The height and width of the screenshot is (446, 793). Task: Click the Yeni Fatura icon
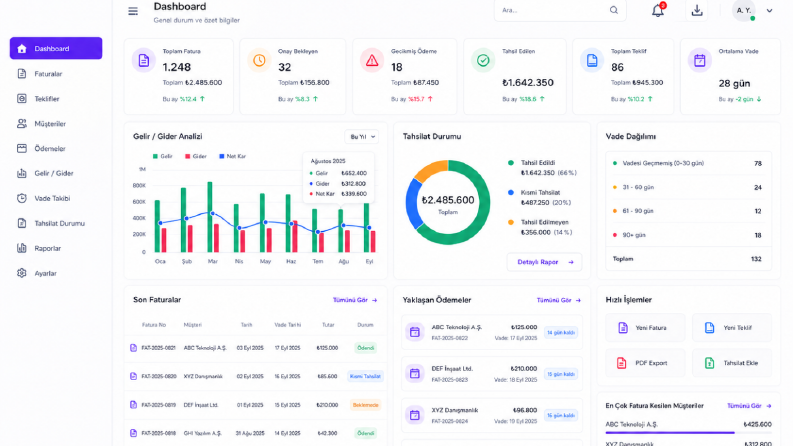point(623,328)
